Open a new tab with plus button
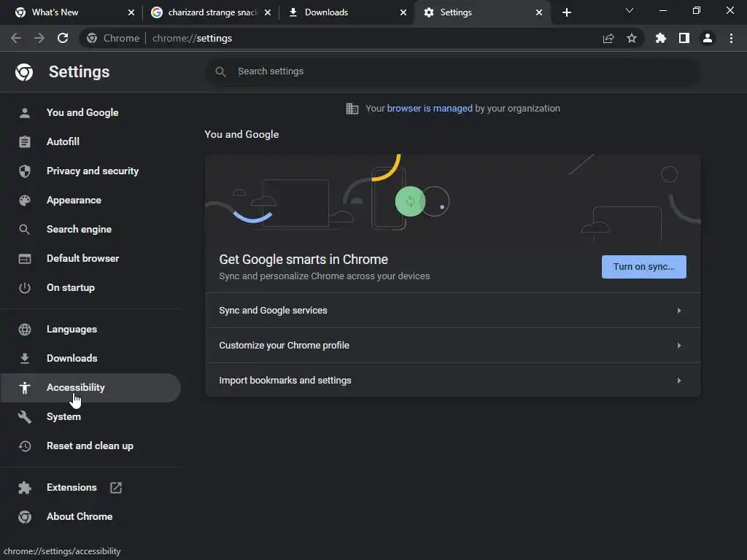The height and width of the screenshot is (560, 747). point(566,12)
